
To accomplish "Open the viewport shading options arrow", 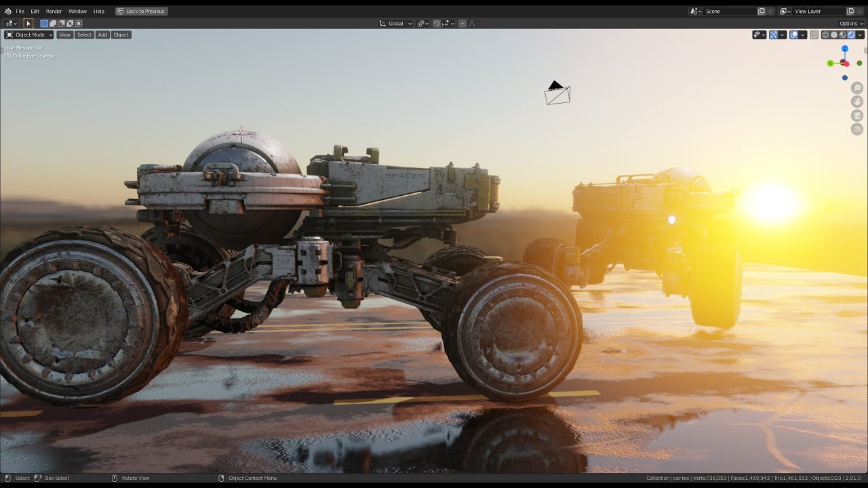I will pyautogui.click(x=860, y=35).
